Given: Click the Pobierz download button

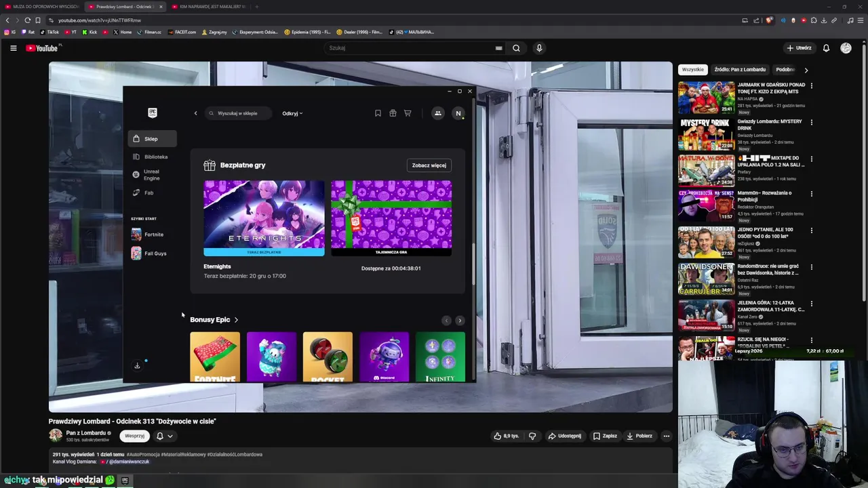Looking at the screenshot, I should tap(639, 436).
